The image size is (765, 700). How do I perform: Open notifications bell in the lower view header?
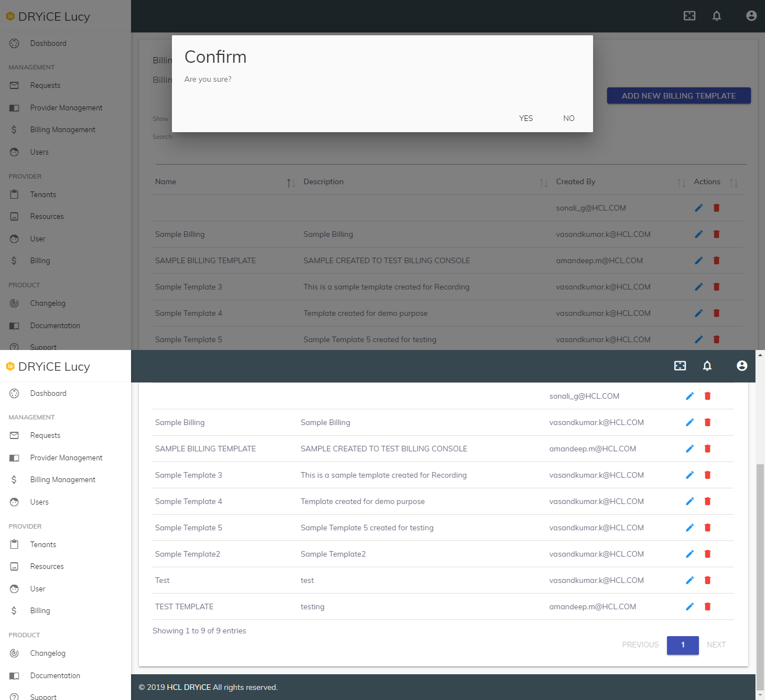(x=707, y=366)
